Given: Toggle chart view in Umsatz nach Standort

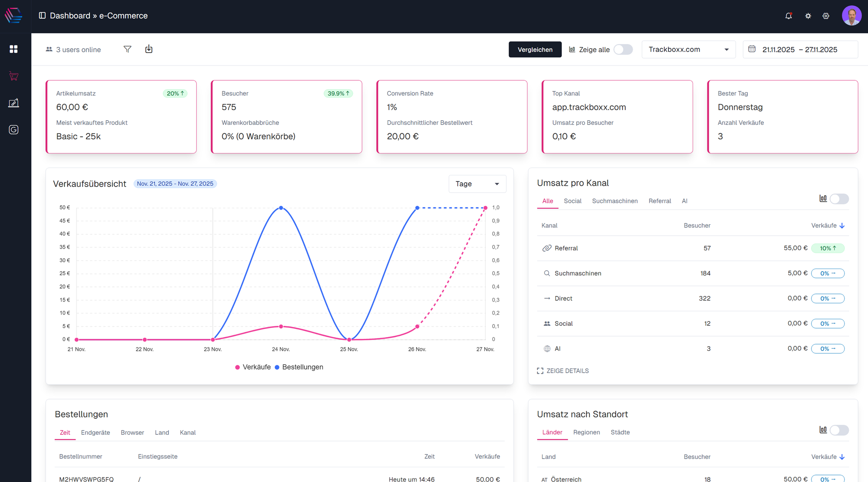Looking at the screenshot, I should [x=838, y=430].
